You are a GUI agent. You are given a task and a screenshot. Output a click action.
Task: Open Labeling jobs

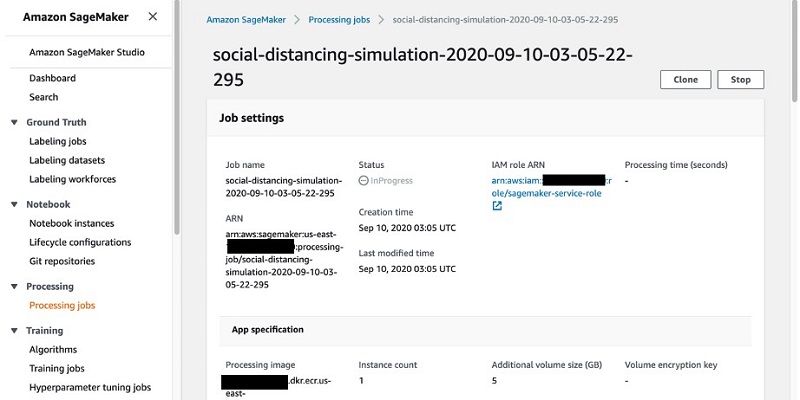58,141
